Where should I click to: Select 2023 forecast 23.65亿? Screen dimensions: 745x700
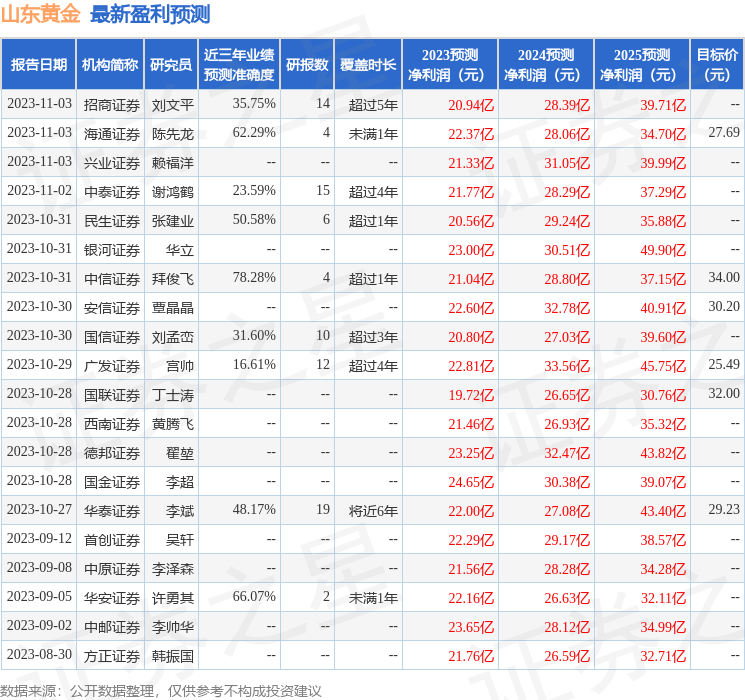point(471,627)
